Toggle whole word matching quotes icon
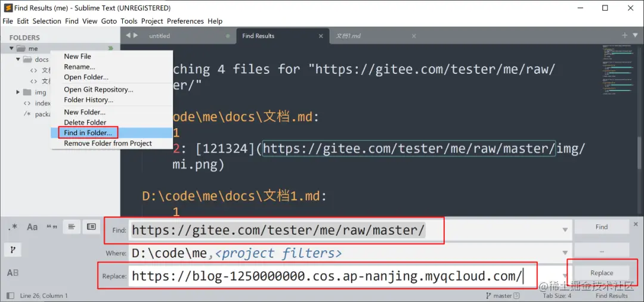This screenshot has height=302, width=644. (52, 226)
